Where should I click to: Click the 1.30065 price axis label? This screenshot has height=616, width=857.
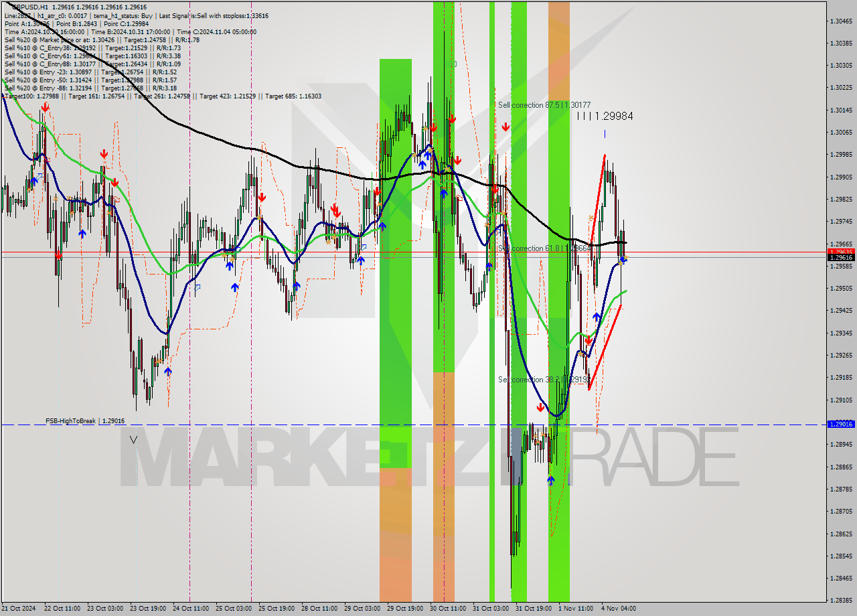[x=841, y=132]
